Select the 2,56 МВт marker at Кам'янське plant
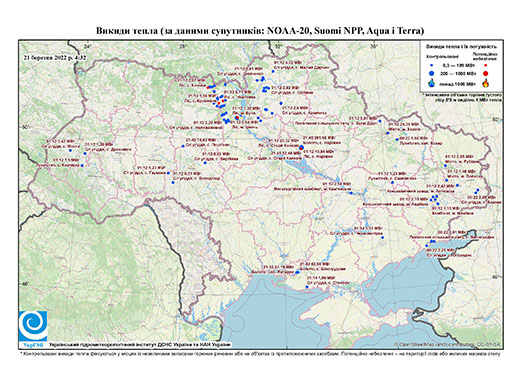Viewport: 520px width, 368px height. [351, 193]
